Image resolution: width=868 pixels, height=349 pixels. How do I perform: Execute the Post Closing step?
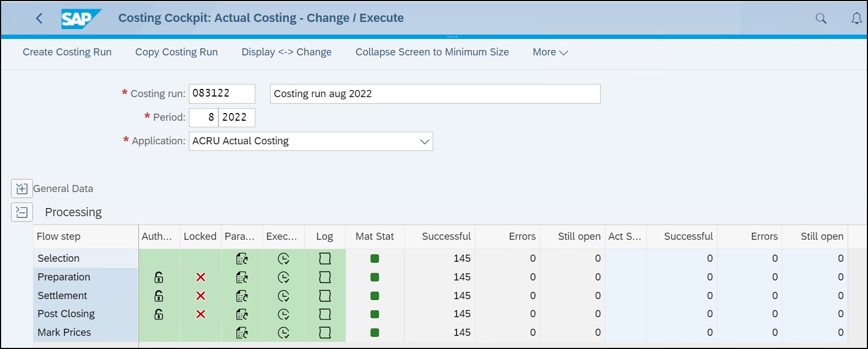pyautogui.click(x=283, y=314)
